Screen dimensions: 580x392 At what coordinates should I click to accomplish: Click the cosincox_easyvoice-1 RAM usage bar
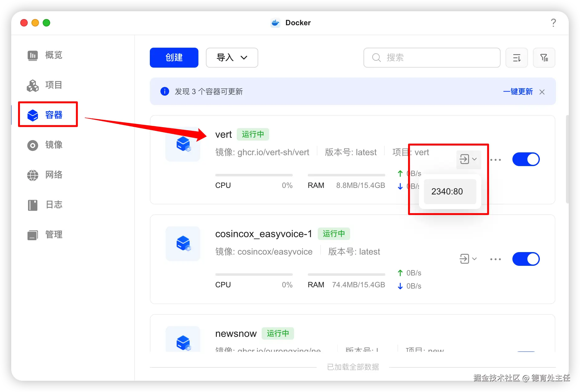coord(346,275)
